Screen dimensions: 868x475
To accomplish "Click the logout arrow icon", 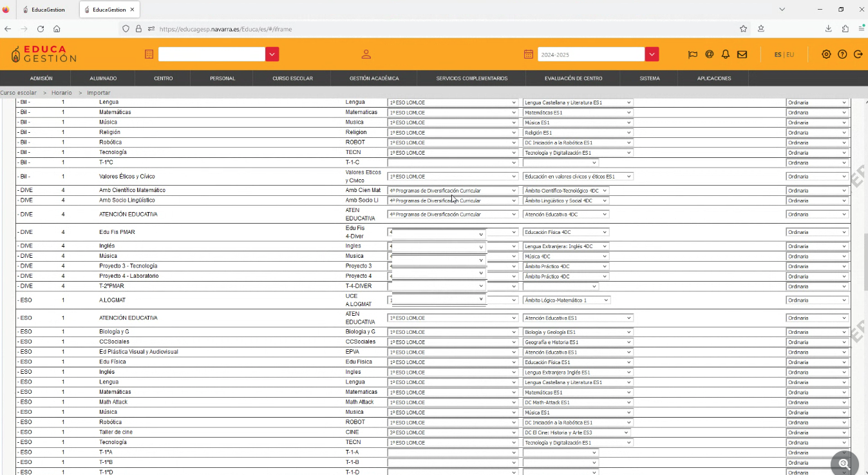I will [x=858, y=54].
